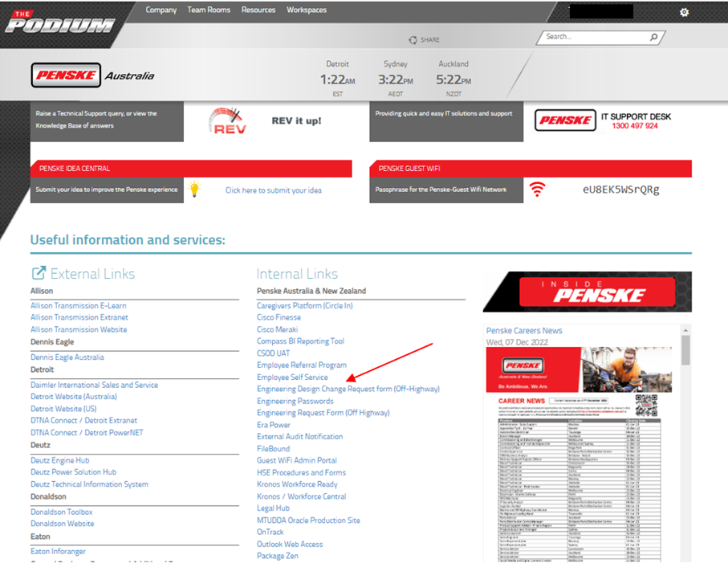Click the Share refresh-style icon

[x=413, y=40]
